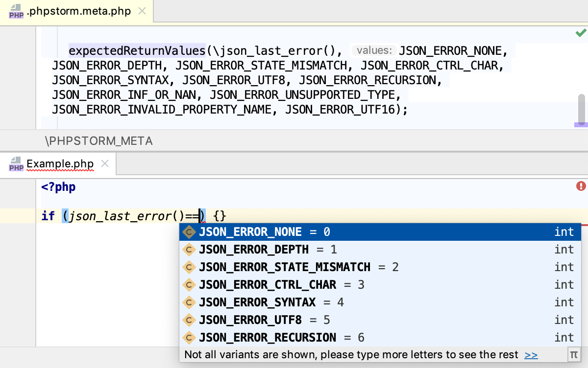The image size is (588, 368).
Task: Click the constant icon beside JSON_ERROR_UTF8
Action: click(189, 320)
